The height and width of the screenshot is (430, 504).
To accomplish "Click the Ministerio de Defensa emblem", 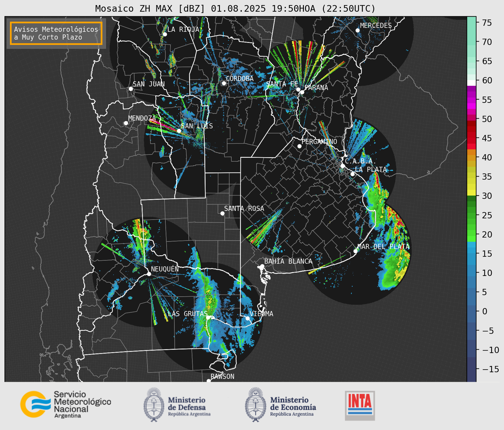I will [154, 404].
